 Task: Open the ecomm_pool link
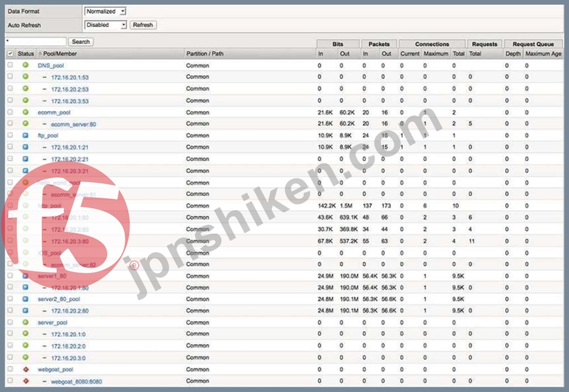coord(54,112)
